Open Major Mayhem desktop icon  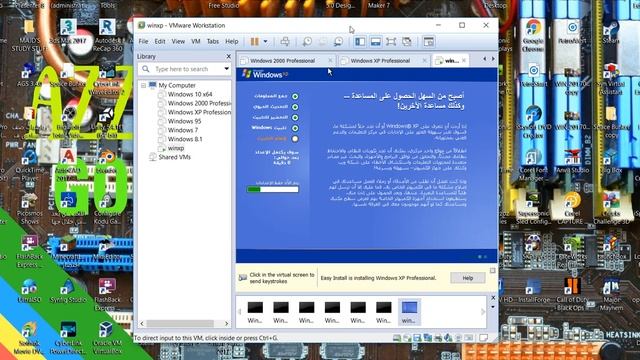click(x=611, y=295)
